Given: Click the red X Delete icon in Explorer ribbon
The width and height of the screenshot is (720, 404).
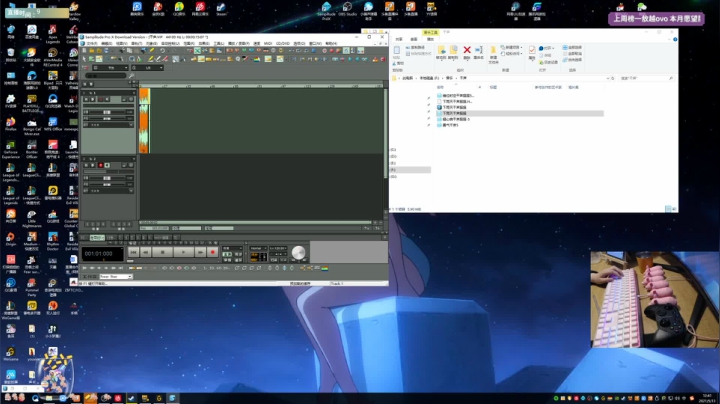Looking at the screenshot, I should tap(467, 50).
